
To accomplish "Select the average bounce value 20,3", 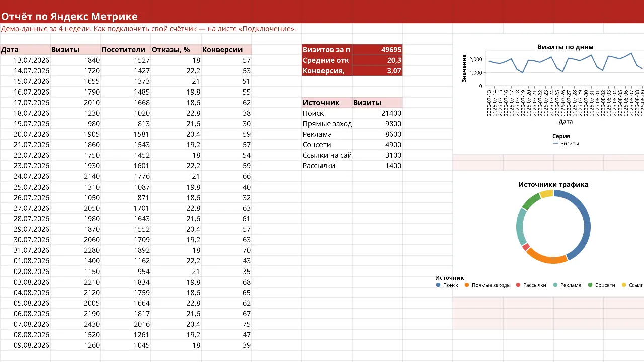I will pyautogui.click(x=377, y=60).
